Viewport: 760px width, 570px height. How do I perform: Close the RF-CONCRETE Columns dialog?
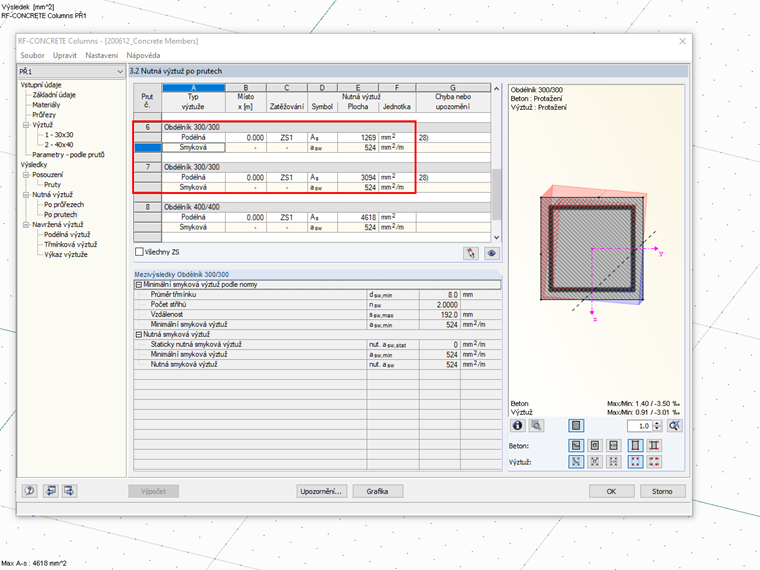tap(682, 41)
